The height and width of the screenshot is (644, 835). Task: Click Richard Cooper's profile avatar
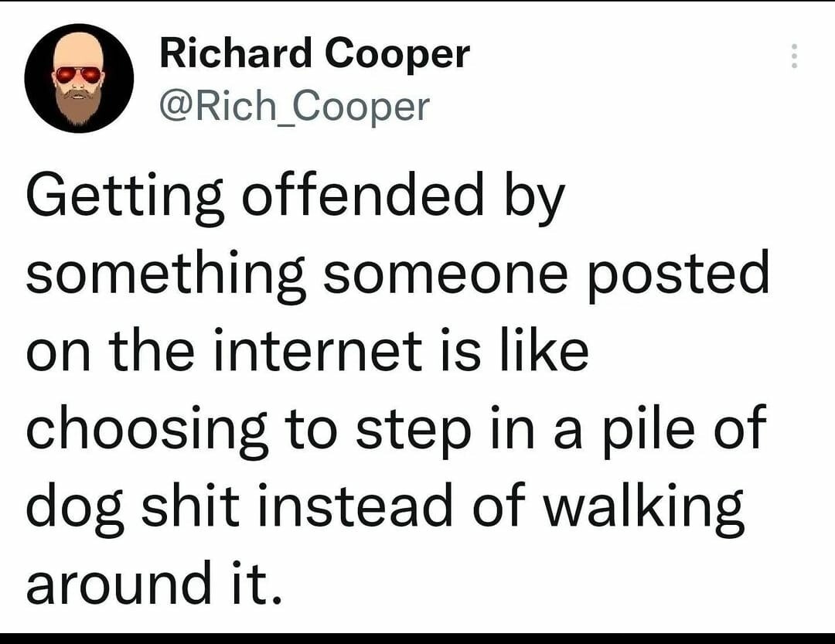79,78
